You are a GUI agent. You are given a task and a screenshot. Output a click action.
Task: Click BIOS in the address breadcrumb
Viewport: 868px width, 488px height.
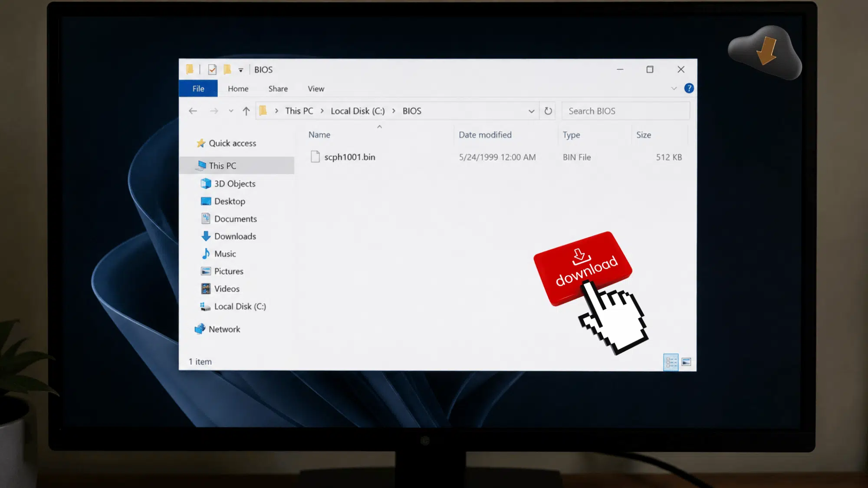coord(412,111)
